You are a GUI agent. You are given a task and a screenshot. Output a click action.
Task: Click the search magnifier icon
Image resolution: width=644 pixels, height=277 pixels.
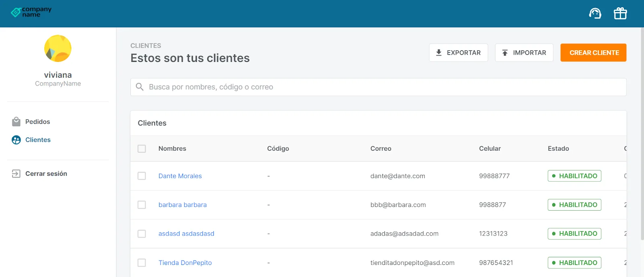[140, 87]
